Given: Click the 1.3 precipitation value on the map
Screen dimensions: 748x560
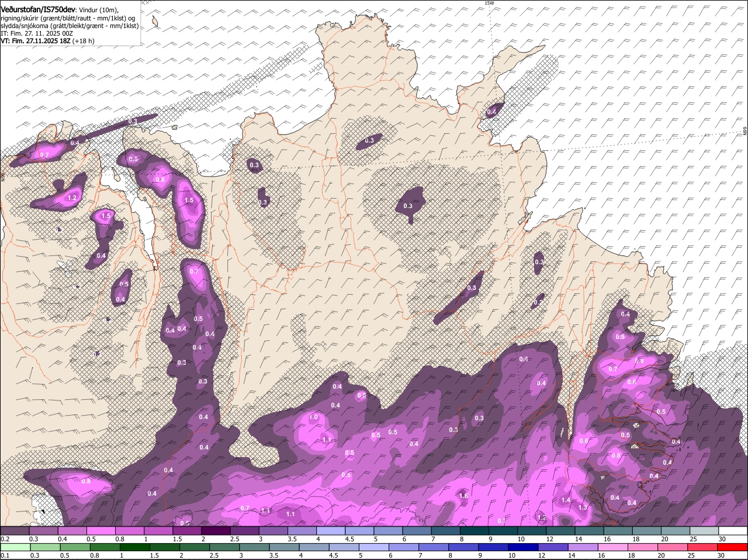Looking at the screenshot, I should pos(583,507).
